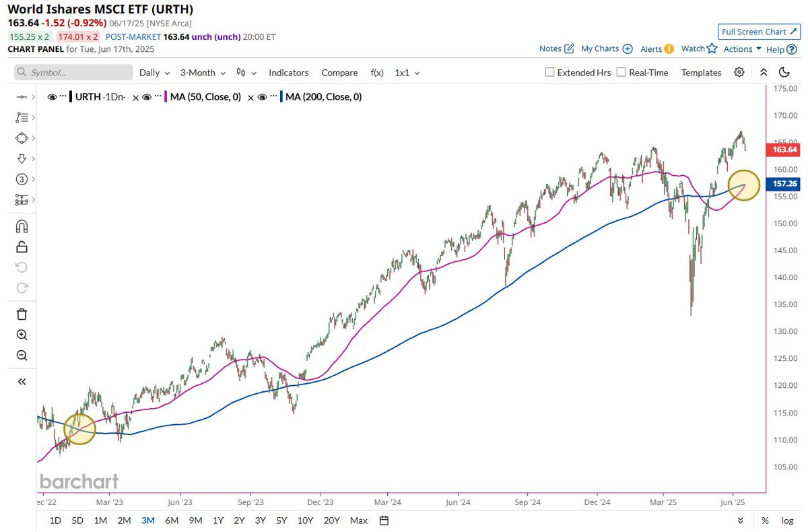The height and width of the screenshot is (532, 808).
Task: Open the date range calendar icon
Action: click(x=384, y=521)
